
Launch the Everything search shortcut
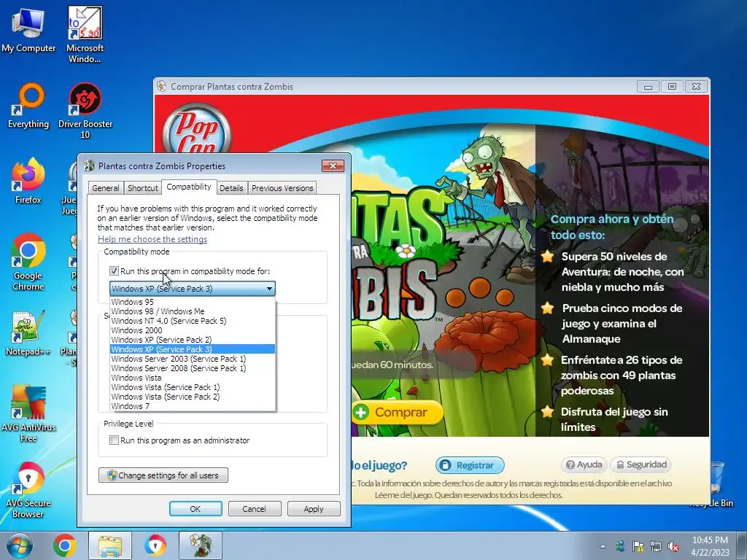click(x=28, y=106)
